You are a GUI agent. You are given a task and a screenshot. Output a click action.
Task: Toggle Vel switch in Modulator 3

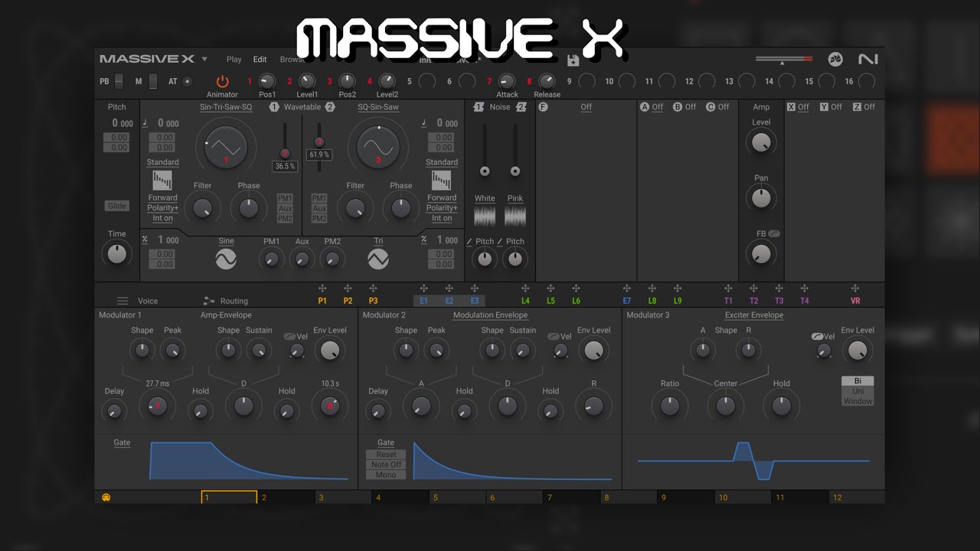817,337
